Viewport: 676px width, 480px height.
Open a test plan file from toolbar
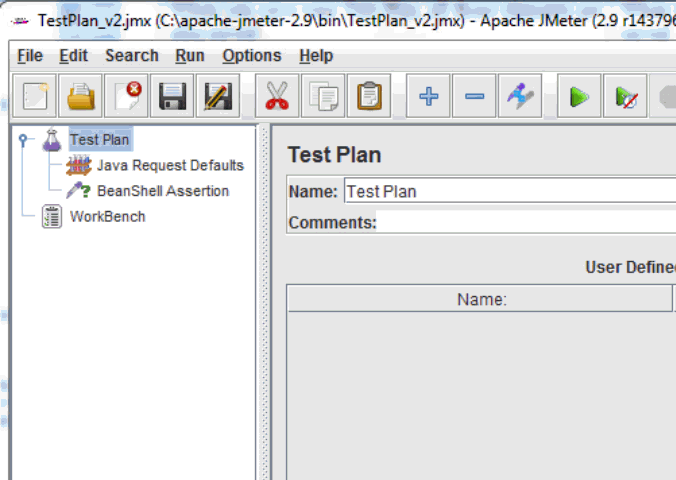coord(82,97)
